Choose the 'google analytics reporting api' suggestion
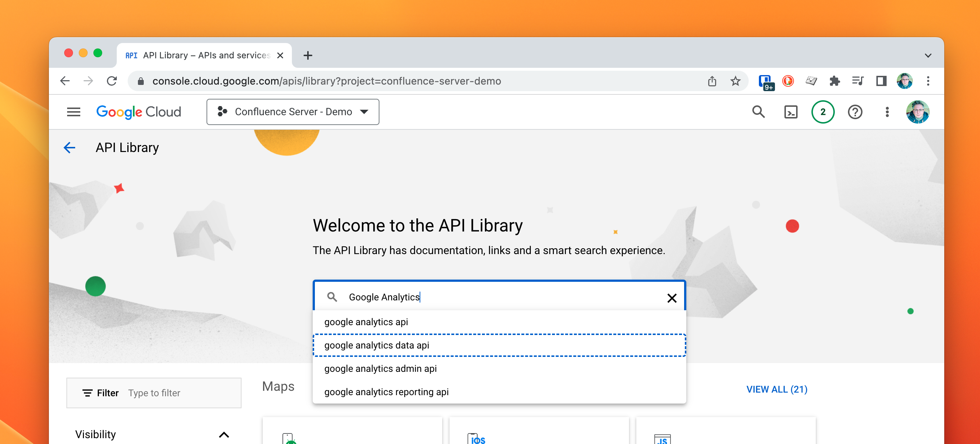The height and width of the screenshot is (444, 980). (x=386, y=392)
